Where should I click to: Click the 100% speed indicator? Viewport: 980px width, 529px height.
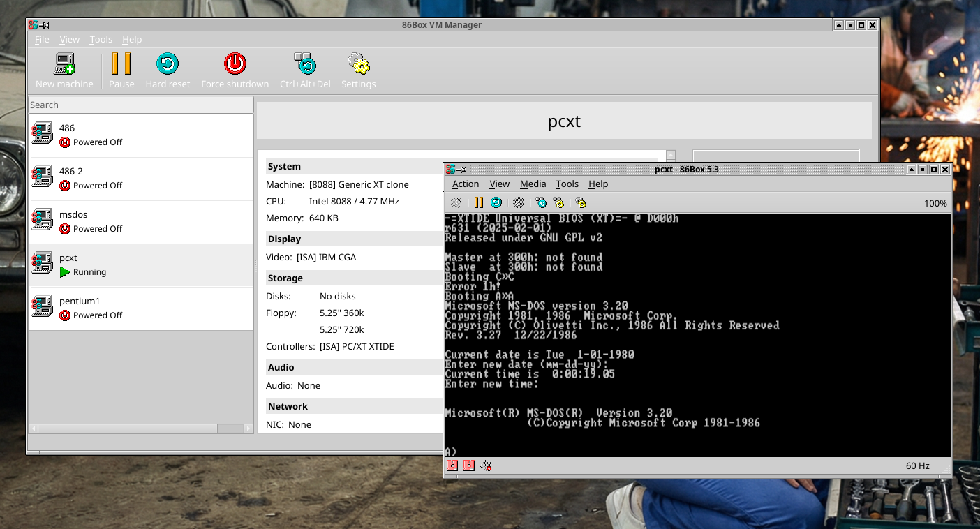click(935, 204)
